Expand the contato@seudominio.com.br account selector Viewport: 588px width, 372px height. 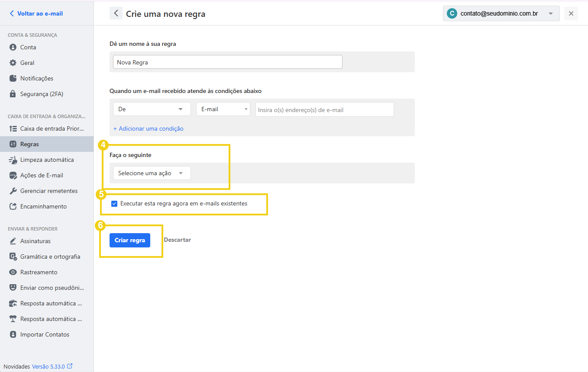501,13
